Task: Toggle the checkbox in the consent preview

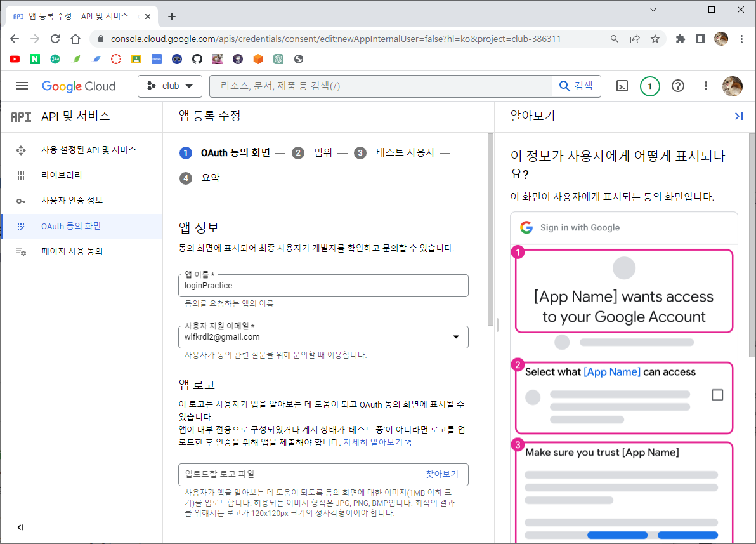Action: pos(717,395)
